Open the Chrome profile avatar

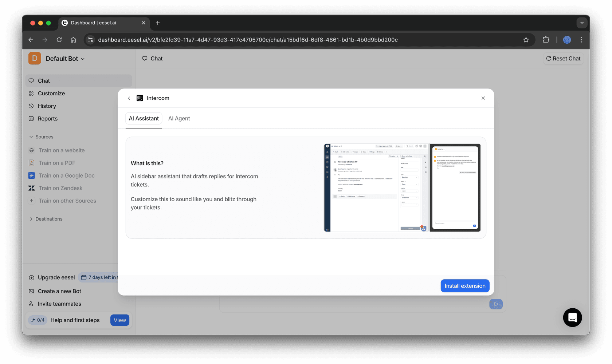tap(567, 40)
